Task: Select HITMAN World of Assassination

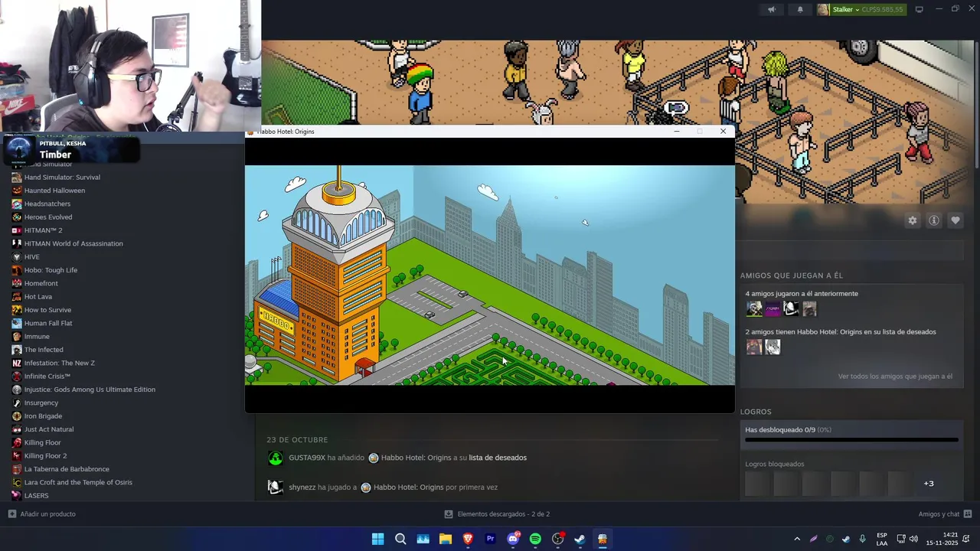Action: [73, 243]
